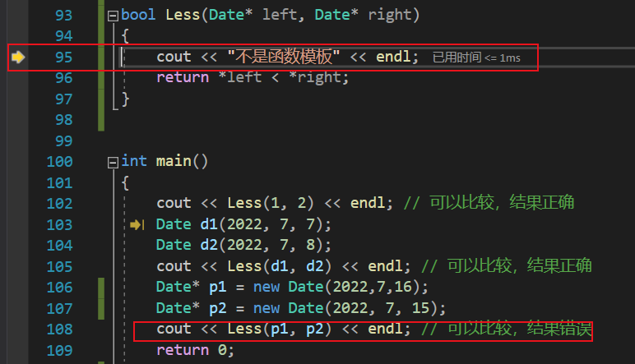
Task: Click line number 93
Action: (x=63, y=16)
